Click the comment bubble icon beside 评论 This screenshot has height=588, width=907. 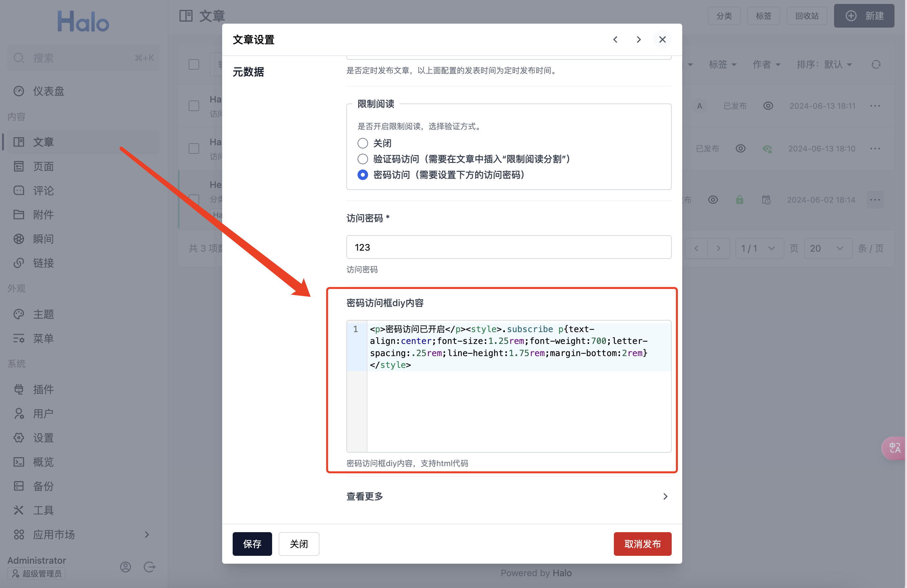(19, 191)
